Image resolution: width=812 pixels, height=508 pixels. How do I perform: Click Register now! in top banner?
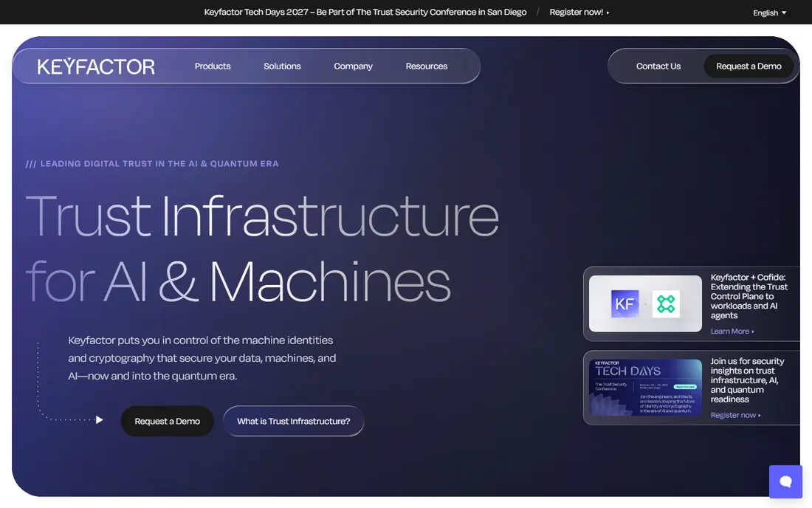click(x=579, y=12)
